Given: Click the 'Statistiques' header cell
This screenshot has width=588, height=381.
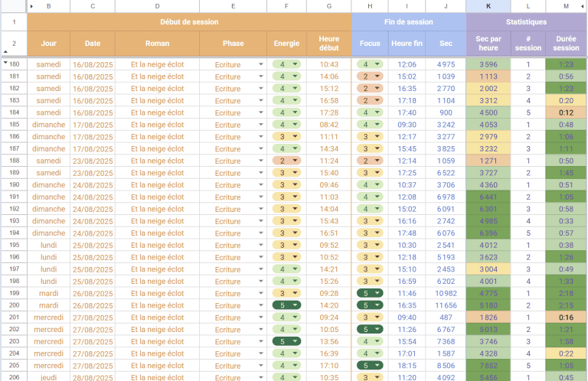Looking at the screenshot, I should point(526,21).
